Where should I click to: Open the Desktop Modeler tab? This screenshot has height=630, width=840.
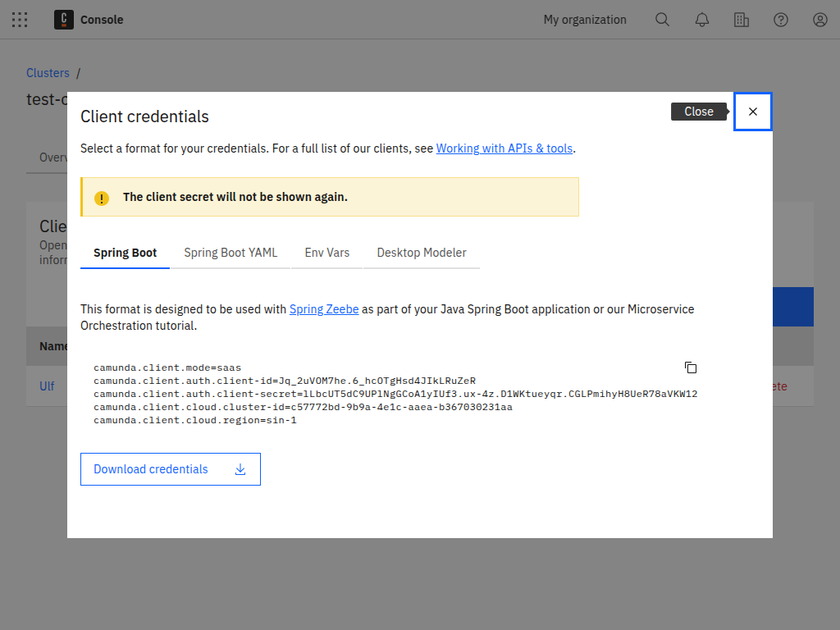coord(422,253)
